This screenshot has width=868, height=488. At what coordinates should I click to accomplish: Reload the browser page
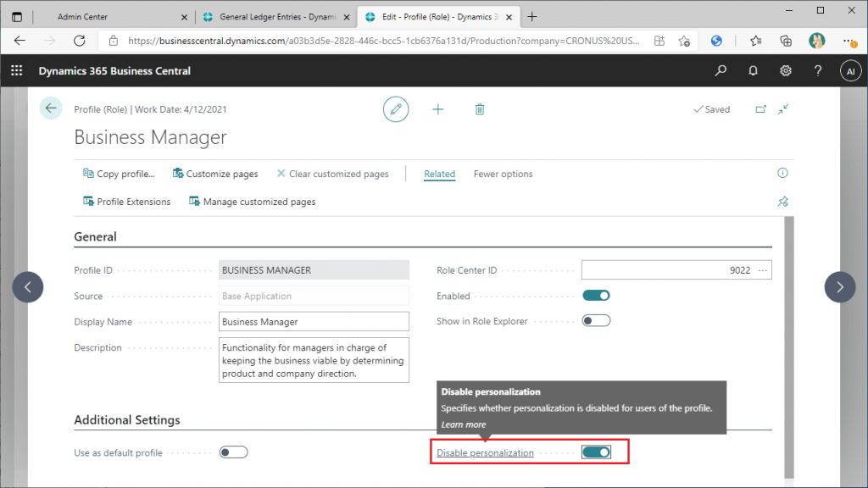79,41
